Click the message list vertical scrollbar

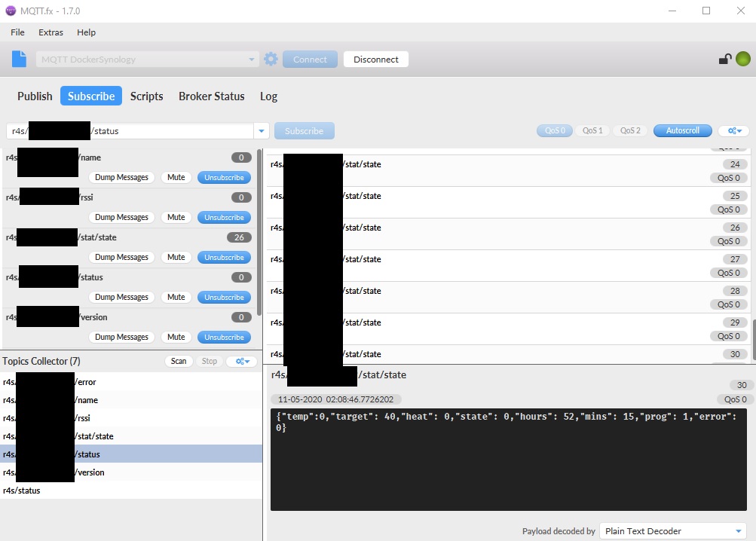(x=752, y=338)
